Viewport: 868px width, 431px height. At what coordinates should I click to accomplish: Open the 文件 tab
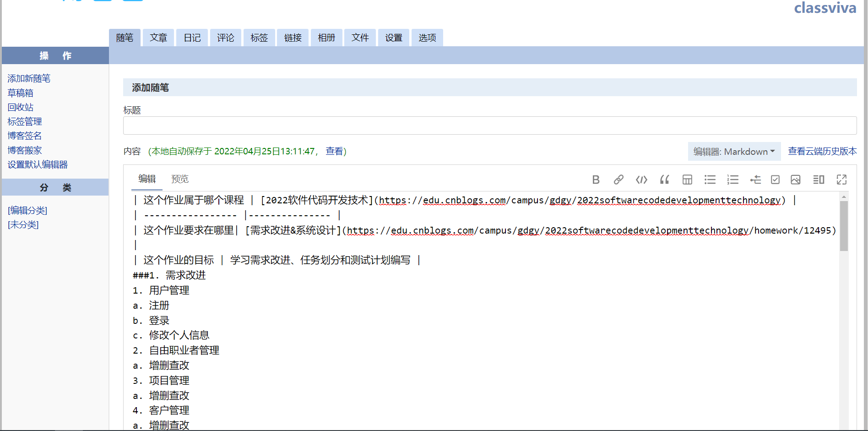pyautogui.click(x=360, y=38)
